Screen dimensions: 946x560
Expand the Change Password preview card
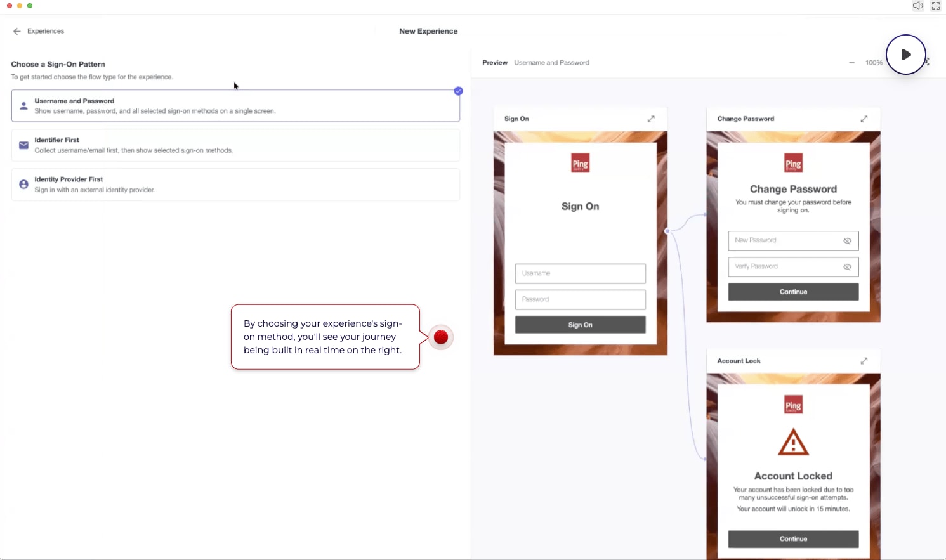click(x=864, y=119)
